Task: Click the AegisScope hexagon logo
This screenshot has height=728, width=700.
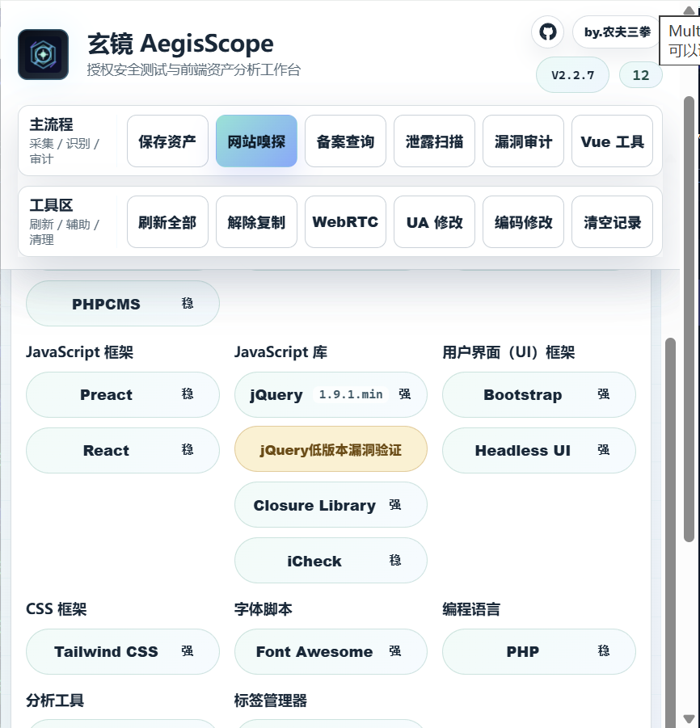Action: pos(43,54)
